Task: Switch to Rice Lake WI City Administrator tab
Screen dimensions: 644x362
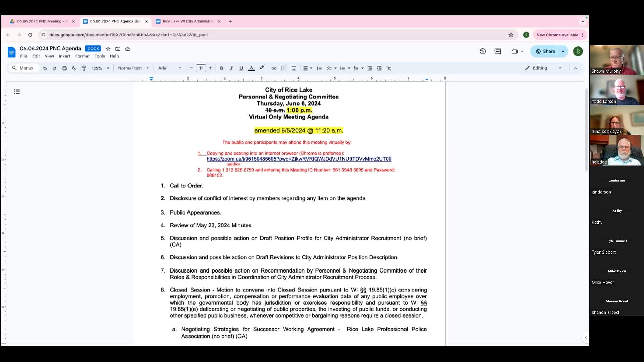Action: tap(188, 21)
